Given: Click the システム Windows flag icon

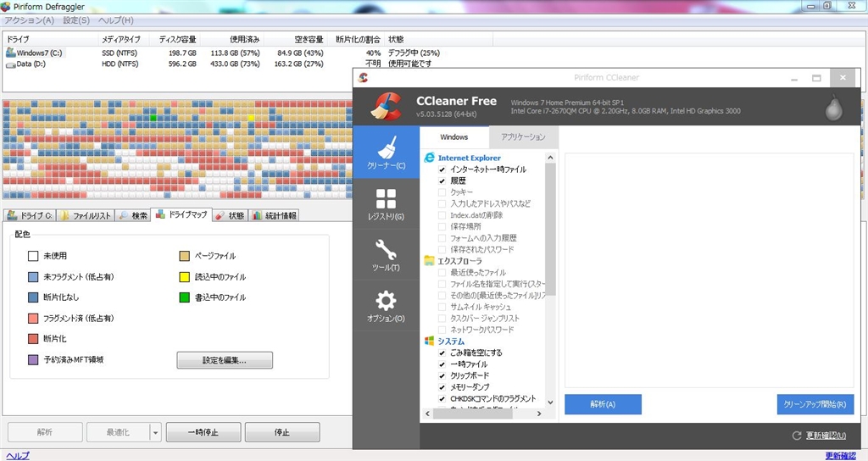Looking at the screenshot, I should pos(429,341).
